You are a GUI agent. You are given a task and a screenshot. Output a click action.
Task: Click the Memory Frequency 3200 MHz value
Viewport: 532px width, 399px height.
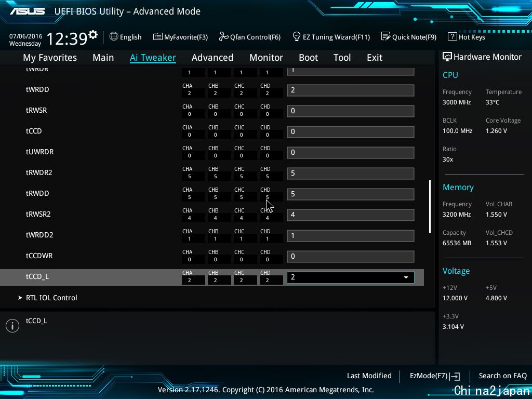coord(456,215)
